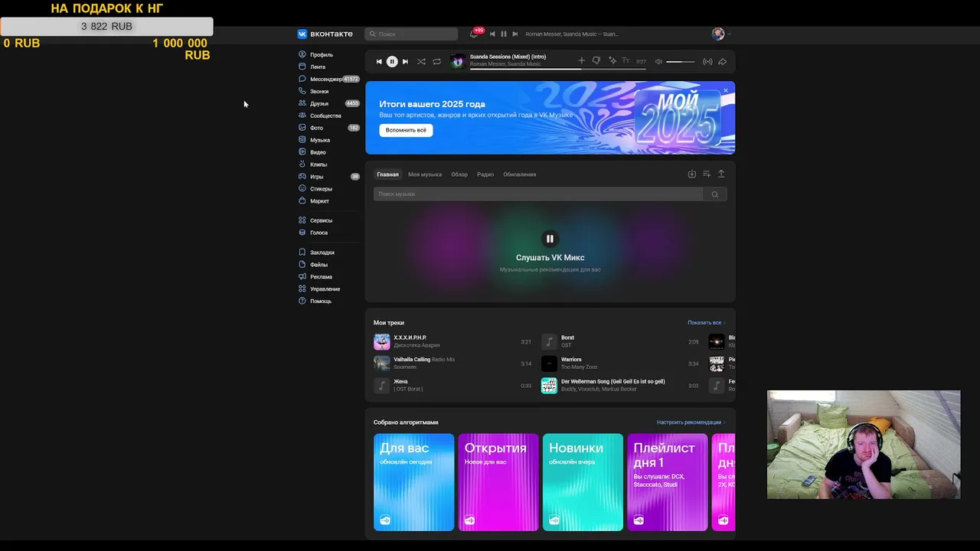Open Лента news feed in the sidebar

(x=318, y=67)
